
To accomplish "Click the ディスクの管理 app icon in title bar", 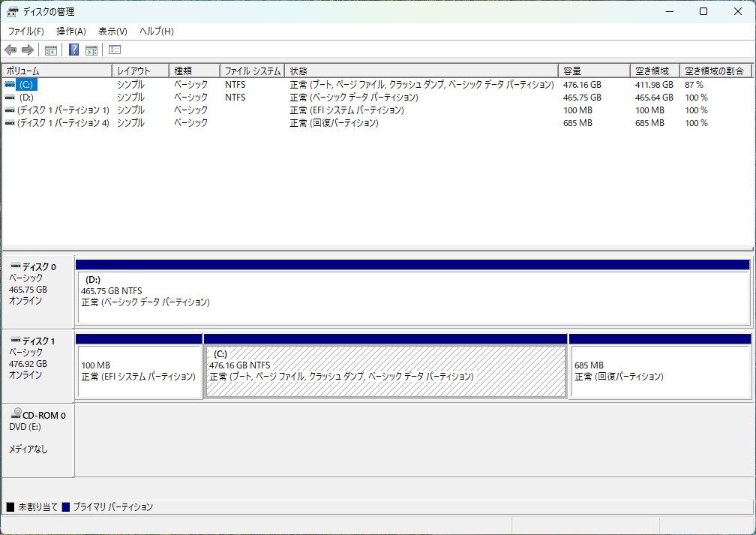I will point(13,12).
